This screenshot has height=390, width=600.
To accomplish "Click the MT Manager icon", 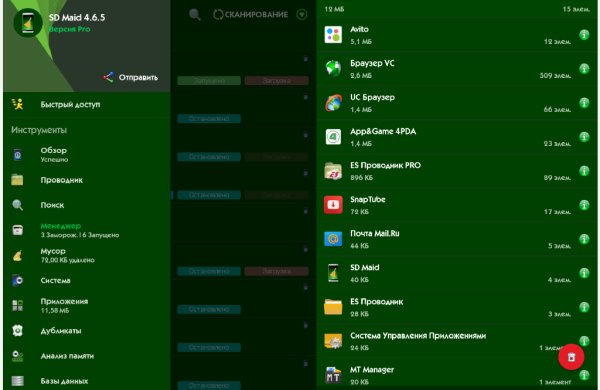I will coord(333,375).
